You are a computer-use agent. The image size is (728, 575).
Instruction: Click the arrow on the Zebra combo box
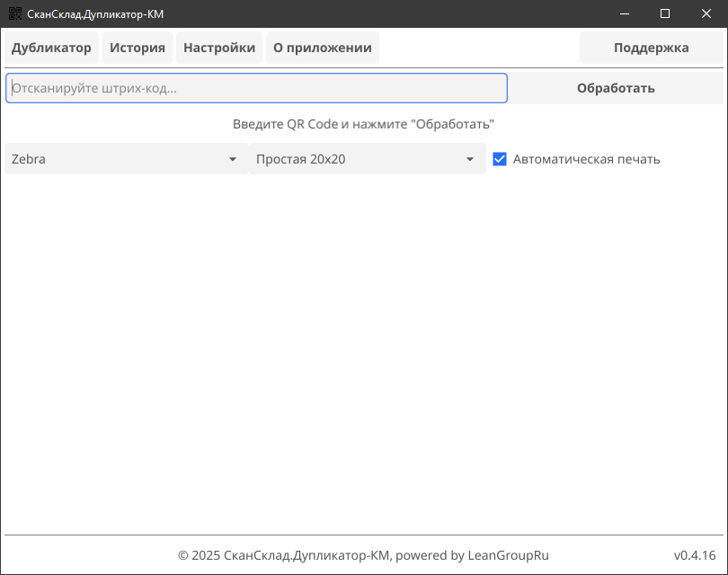[233, 159]
